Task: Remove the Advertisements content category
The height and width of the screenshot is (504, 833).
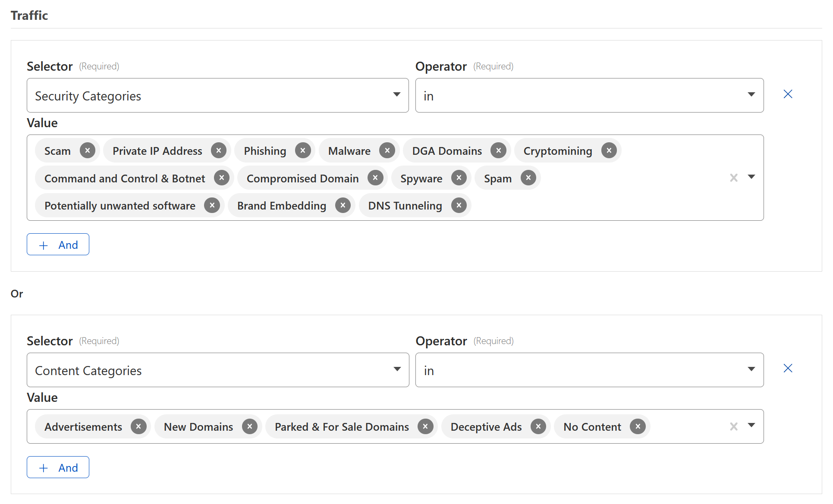Action: point(138,426)
